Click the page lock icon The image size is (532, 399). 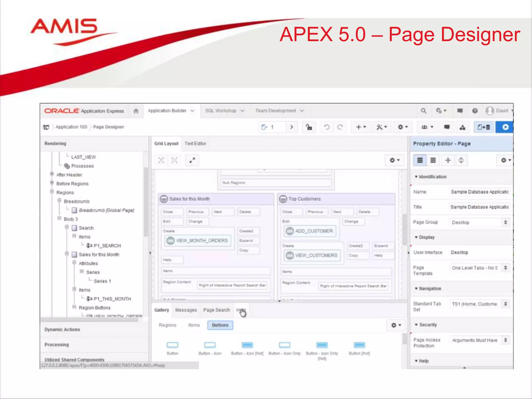click(309, 127)
